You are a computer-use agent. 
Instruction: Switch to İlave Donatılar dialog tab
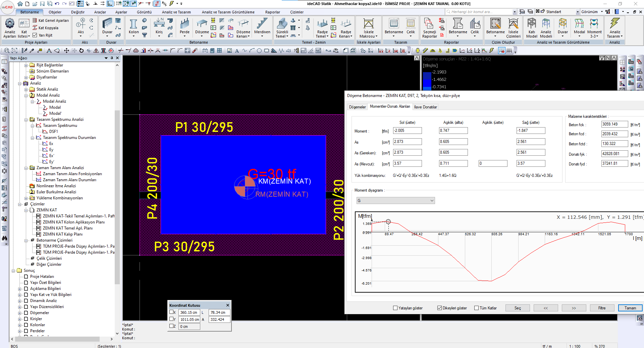pos(426,107)
